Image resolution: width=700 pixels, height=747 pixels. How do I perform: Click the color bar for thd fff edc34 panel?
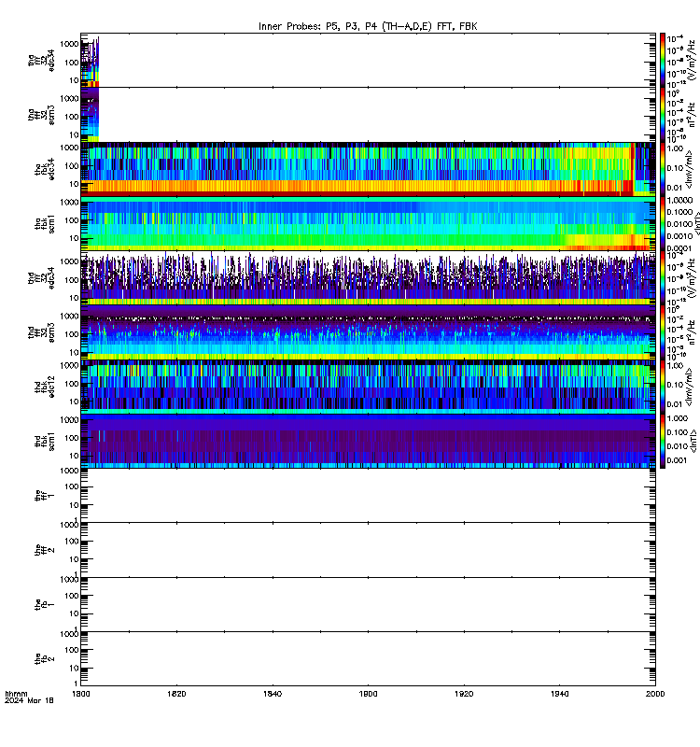(x=663, y=277)
